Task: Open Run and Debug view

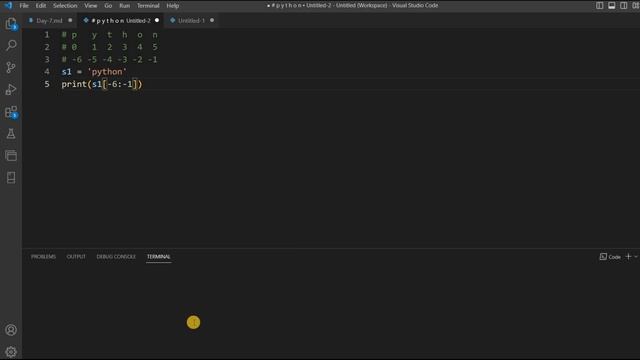Action: tap(11, 89)
